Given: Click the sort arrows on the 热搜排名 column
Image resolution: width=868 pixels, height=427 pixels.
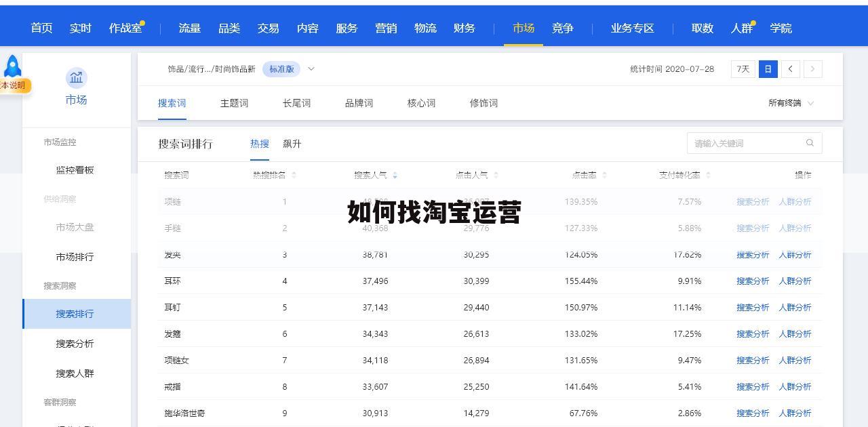Looking at the screenshot, I should (x=294, y=175).
